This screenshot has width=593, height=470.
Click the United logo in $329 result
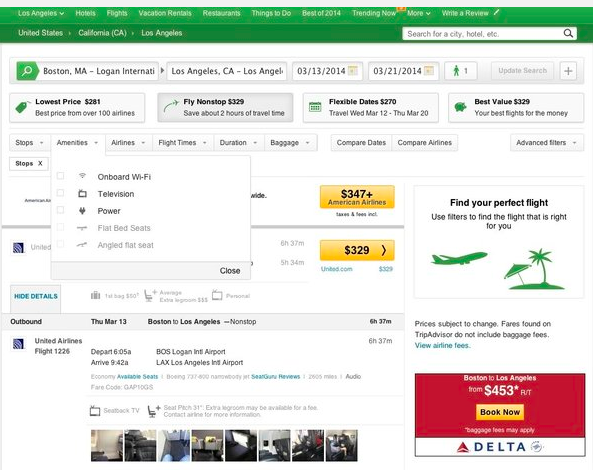tap(18, 248)
